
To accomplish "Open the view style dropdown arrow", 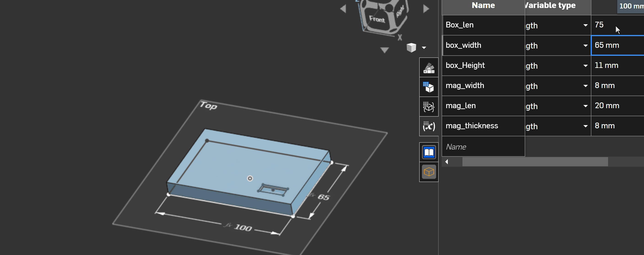I will point(424,47).
